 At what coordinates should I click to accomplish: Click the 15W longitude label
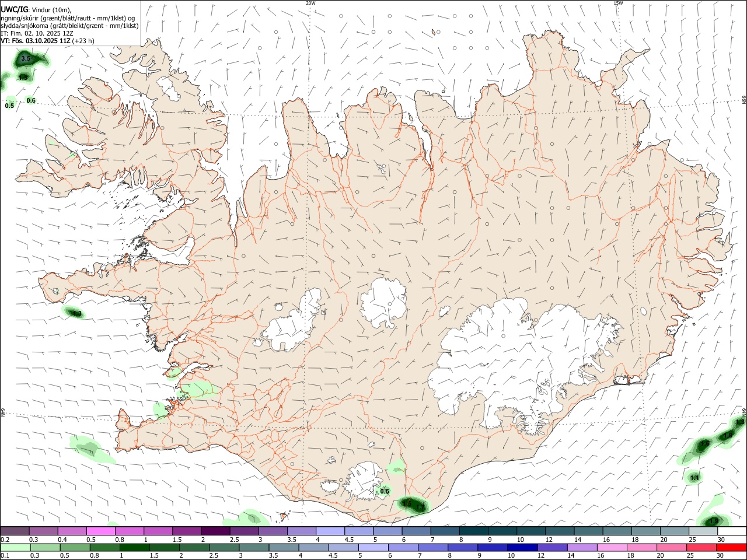pyautogui.click(x=618, y=3)
